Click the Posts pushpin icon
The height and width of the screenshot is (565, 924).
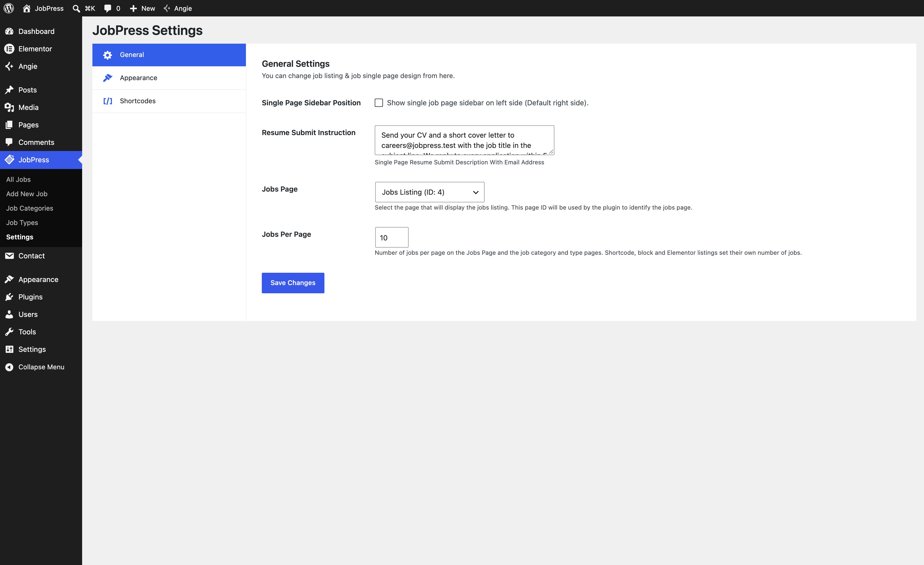(9, 90)
